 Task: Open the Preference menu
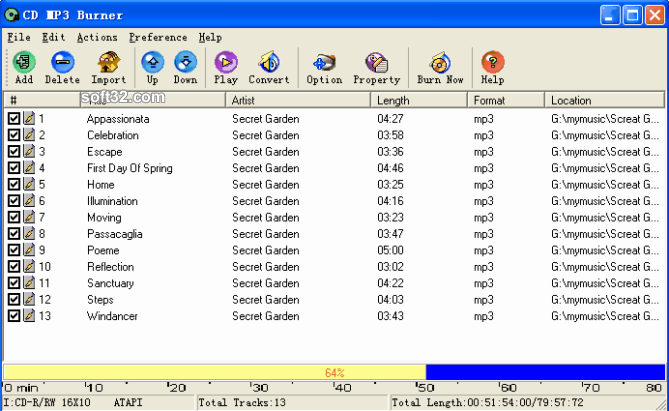coord(158,38)
